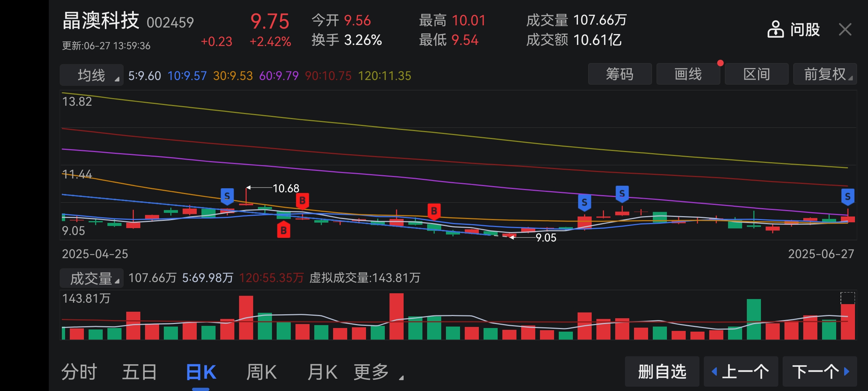Open the 画线 drawing tool

(688, 74)
